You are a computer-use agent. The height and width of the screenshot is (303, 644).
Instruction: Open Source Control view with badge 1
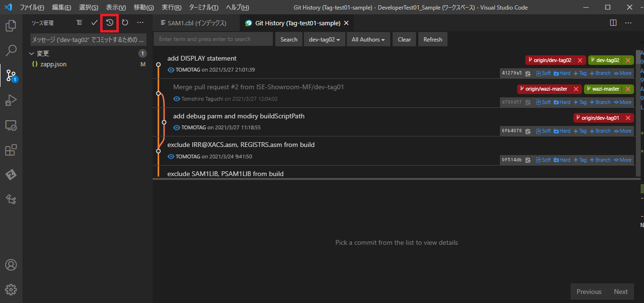[x=11, y=75]
